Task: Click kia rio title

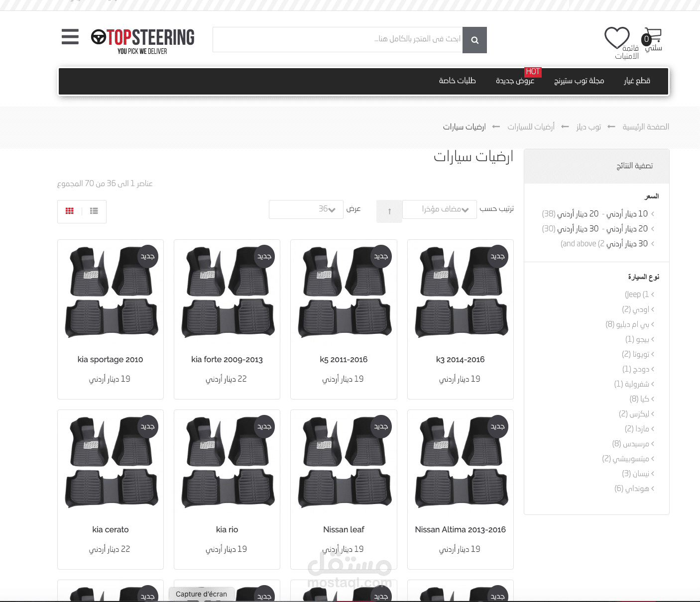Action: click(227, 530)
